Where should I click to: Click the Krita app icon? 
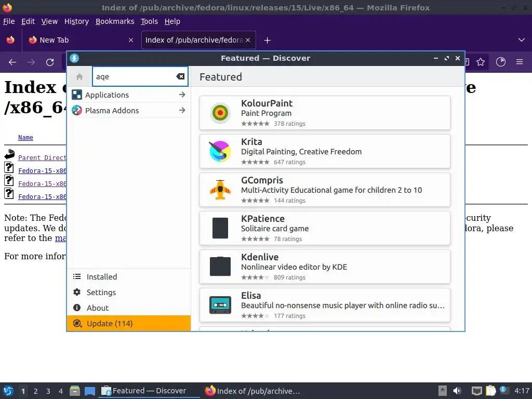[220, 151]
